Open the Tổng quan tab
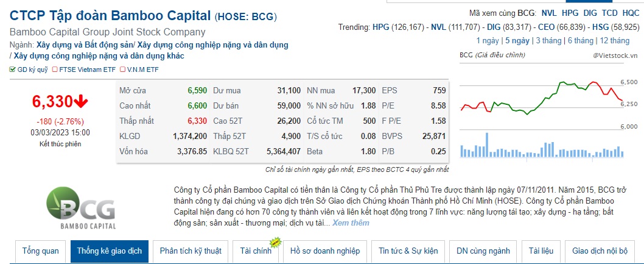The image size is (644, 264). coord(40,251)
